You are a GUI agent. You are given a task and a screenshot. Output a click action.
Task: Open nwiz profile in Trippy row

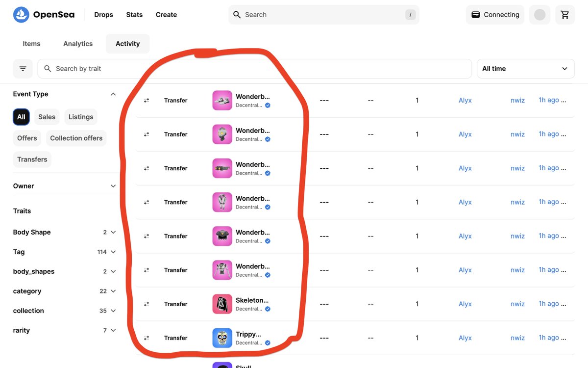tap(517, 338)
